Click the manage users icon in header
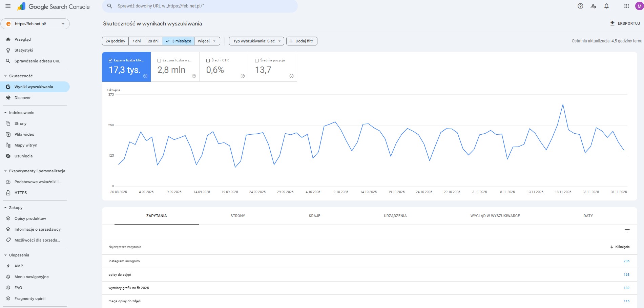 tap(593, 6)
